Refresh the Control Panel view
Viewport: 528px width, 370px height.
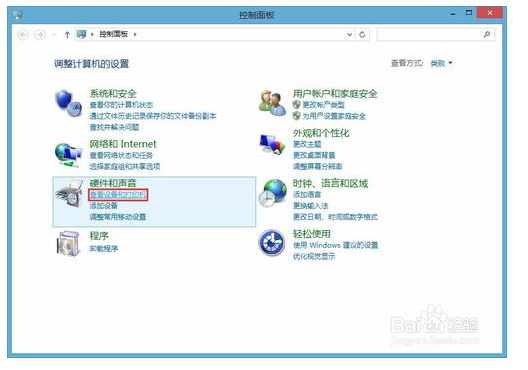[362, 34]
